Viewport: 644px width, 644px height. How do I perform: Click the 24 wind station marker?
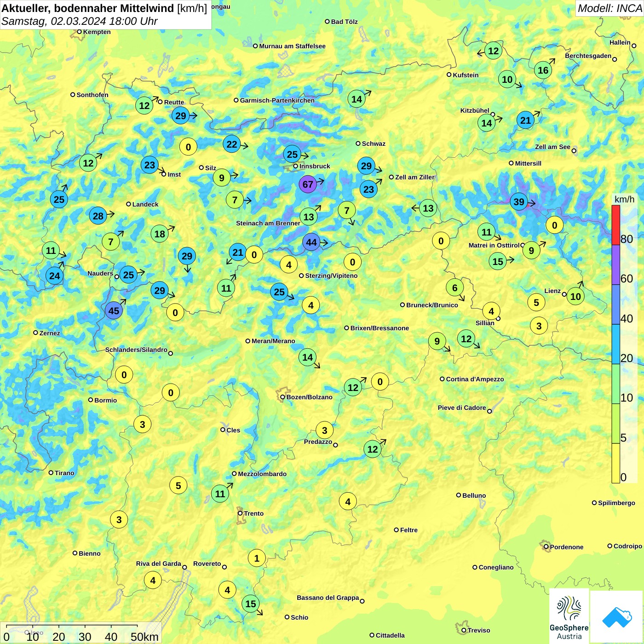tap(55, 276)
